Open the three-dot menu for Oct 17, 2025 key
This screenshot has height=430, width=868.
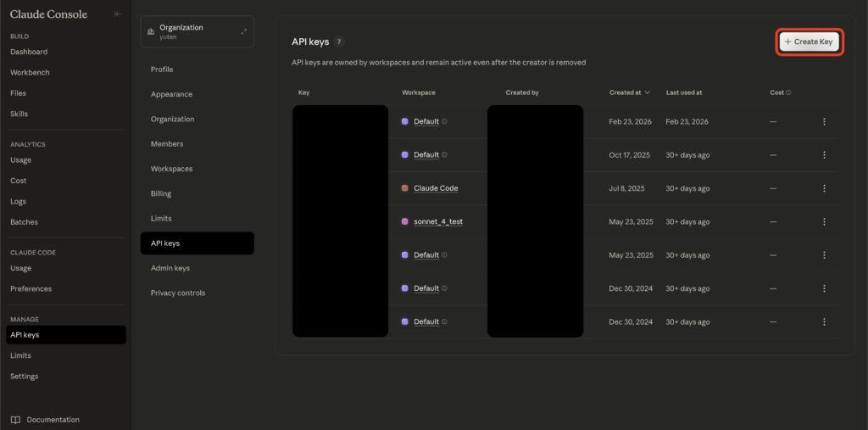824,155
